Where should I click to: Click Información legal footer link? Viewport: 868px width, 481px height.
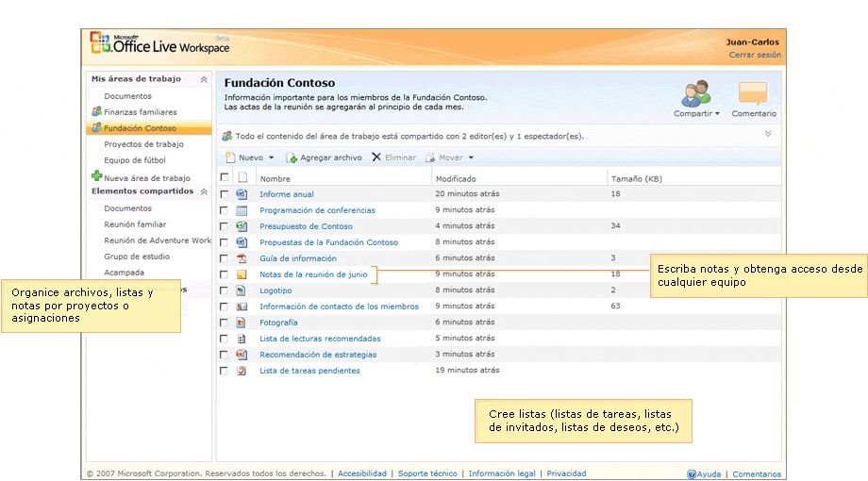[x=502, y=473]
